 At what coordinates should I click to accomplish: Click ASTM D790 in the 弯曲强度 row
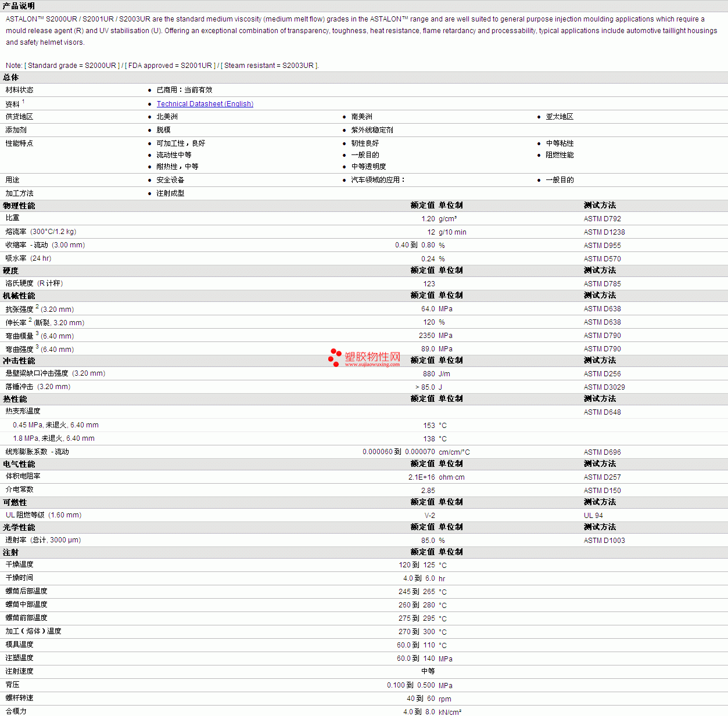(x=602, y=349)
